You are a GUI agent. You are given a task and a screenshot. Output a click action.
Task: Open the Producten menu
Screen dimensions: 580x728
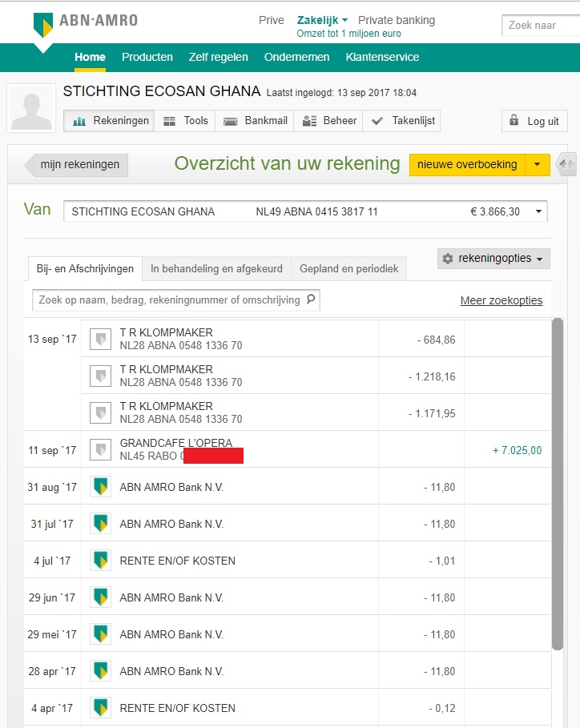point(147,57)
